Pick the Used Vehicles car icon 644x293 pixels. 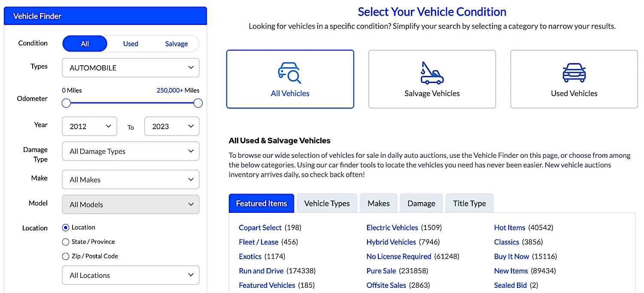[574, 73]
